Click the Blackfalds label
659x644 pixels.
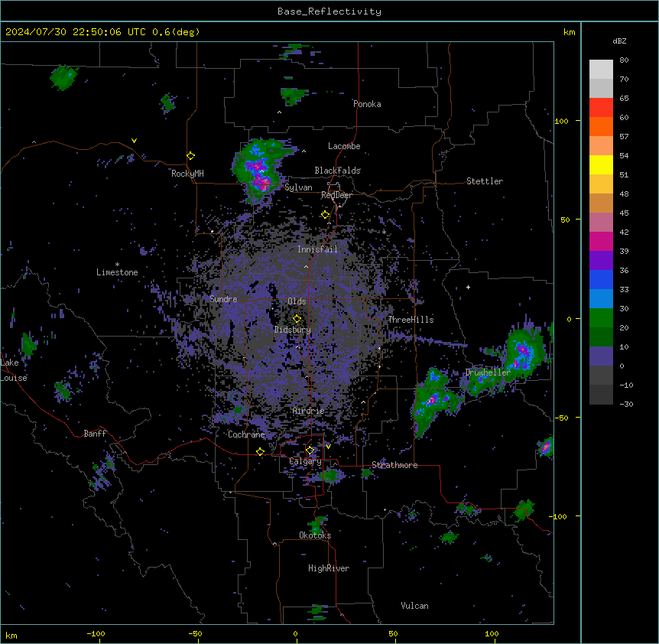coord(337,171)
